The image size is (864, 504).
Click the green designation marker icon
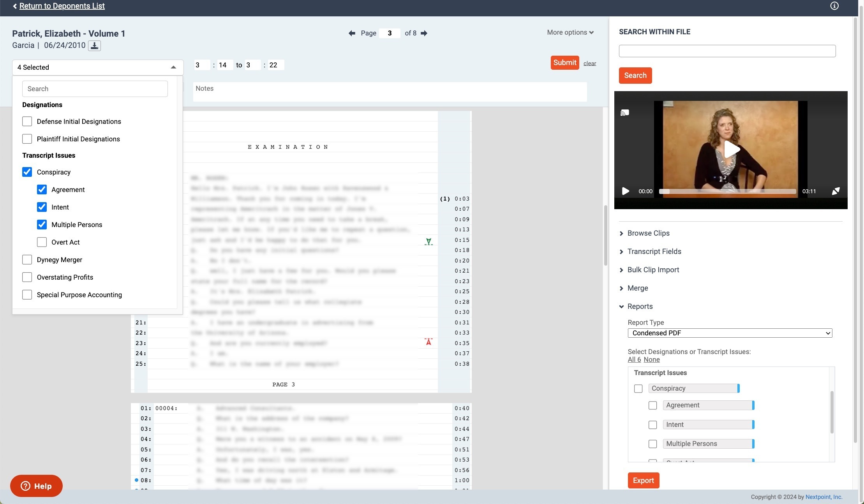428,241
